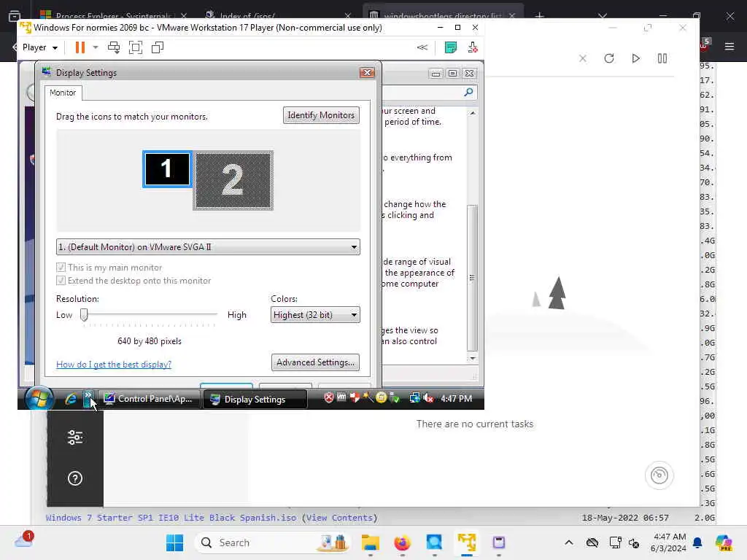Open the Colors Highest (32 bit) dropdown
This screenshot has width=747, height=560.
point(315,315)
